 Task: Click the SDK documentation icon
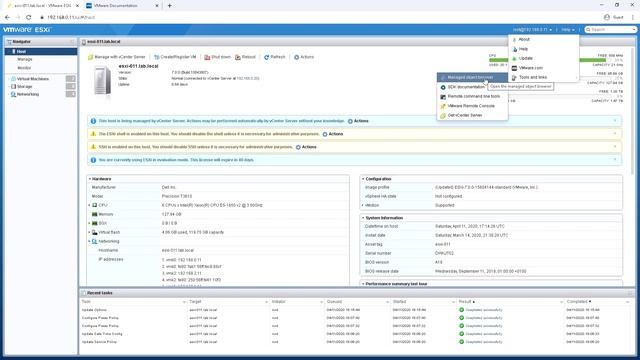tap(443, 87)
